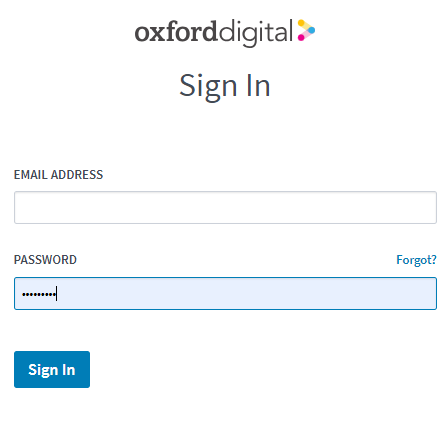Place the cursor at the end of the masked password
Image resolution: width=448 pixels, height=424 pixels.
(57, 294)
